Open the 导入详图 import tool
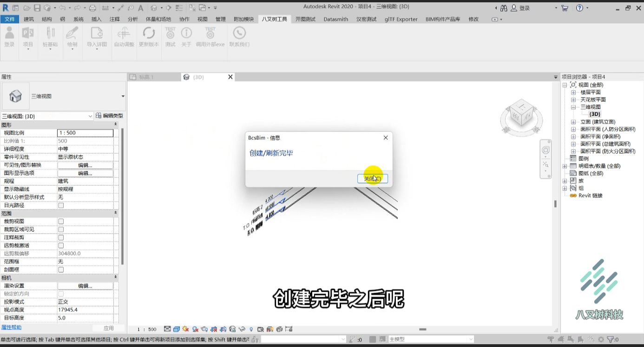 tap(97, 37)
